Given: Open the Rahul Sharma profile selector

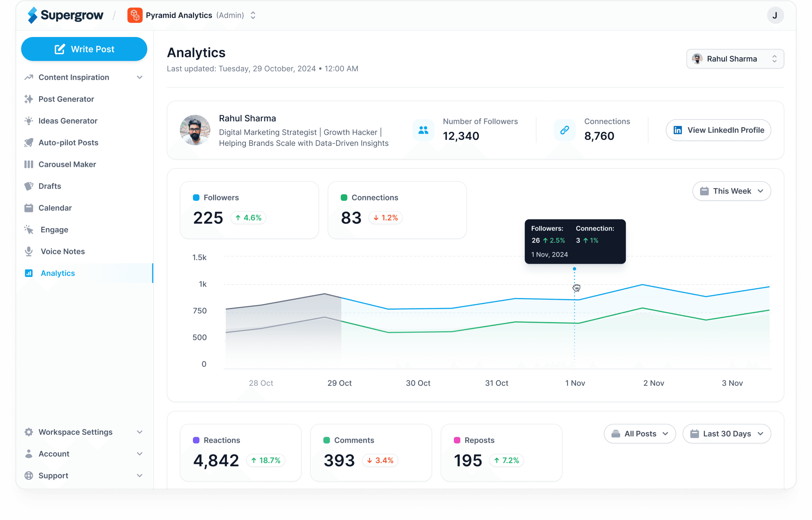Looking at the screenshot, I should [735, 59].
